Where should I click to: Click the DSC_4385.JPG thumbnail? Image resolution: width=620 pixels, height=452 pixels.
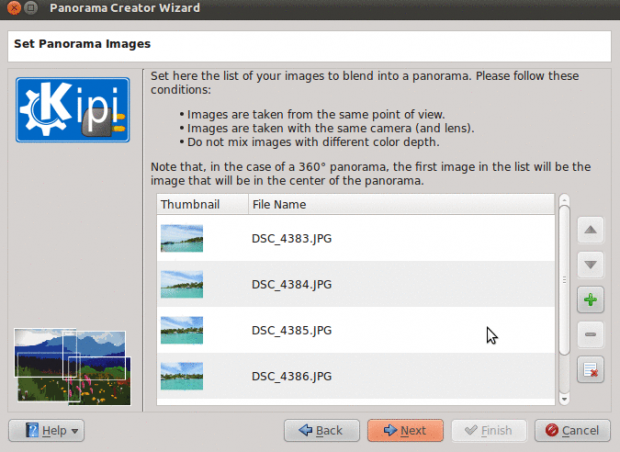(x=182, y=330)
